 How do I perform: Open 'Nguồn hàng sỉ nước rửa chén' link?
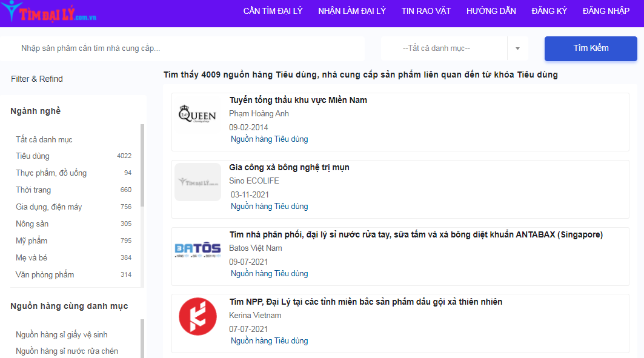click(67, 351)
